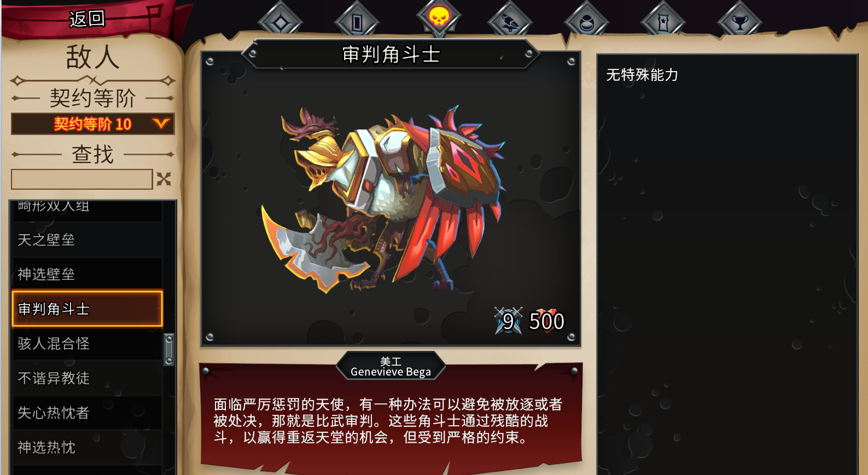Select 骇人混合怪 in the enemy list
This screenshot has width=868, height=475.
pyautogui.click(x=87, y=343)
